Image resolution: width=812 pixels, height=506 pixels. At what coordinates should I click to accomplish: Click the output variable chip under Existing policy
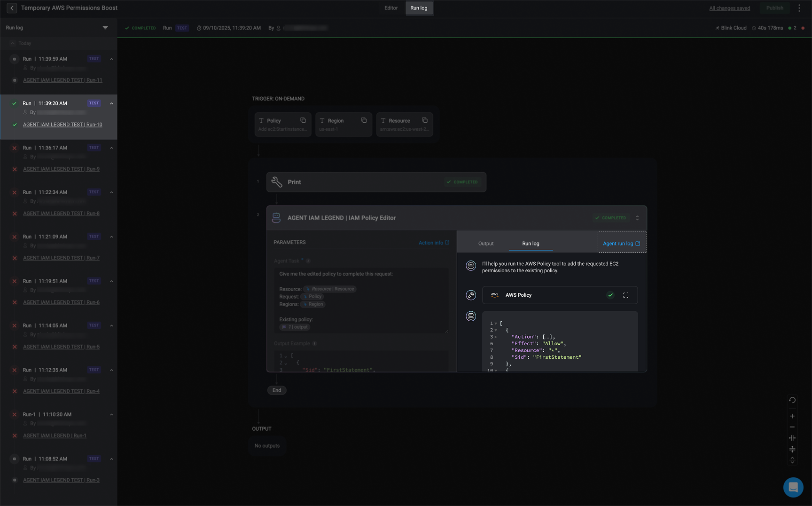(295, 327)
